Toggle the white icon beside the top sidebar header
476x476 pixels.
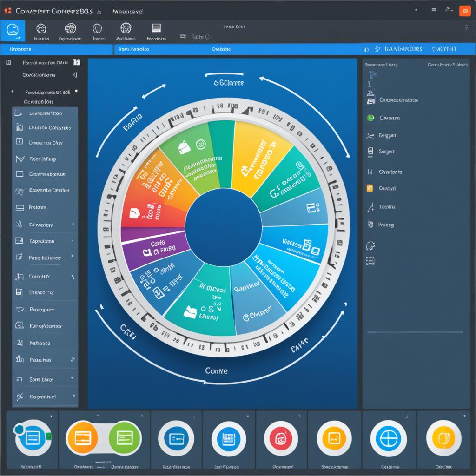click(77, 63)
